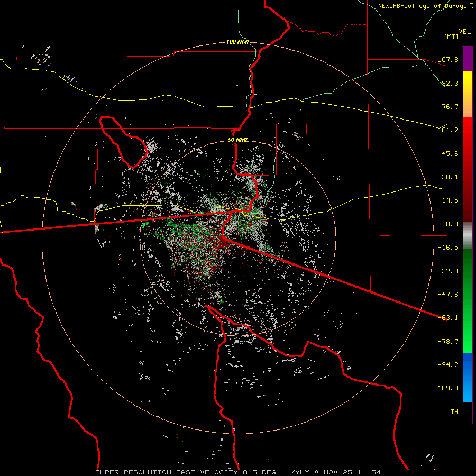The width and height of the screenshot is (476, 476).
Task: Click the 100 NMI range ring label
Action: tap(237, 42)
